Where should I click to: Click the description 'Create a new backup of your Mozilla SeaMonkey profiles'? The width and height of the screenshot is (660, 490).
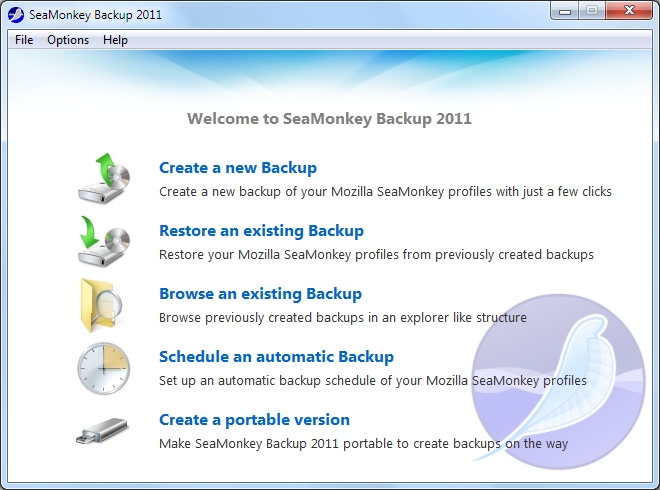pyautogui.click(x=325, y=192)
